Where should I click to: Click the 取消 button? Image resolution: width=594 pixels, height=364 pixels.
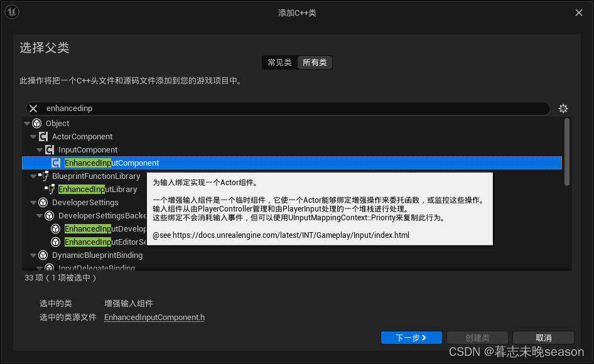tap(543, 338)
